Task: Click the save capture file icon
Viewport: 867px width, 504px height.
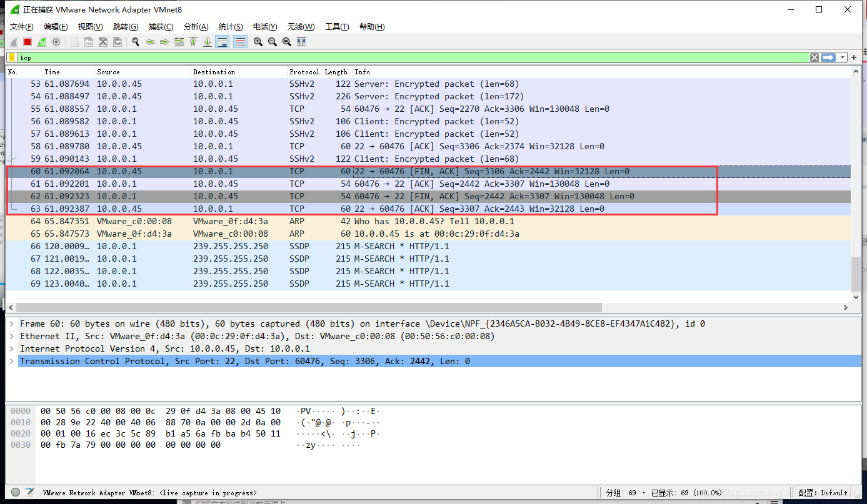Action: (x=89, y=42)
